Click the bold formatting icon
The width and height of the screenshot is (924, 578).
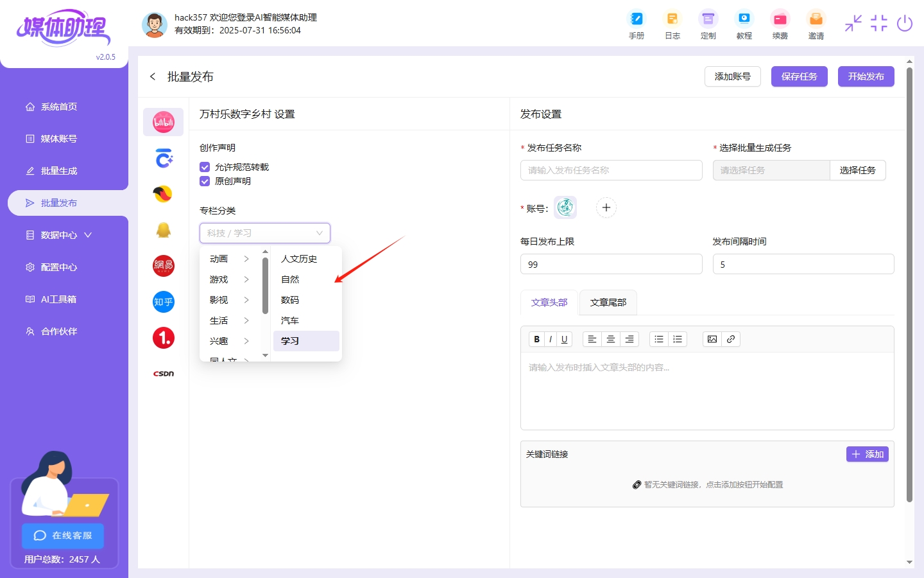point(536,339)
